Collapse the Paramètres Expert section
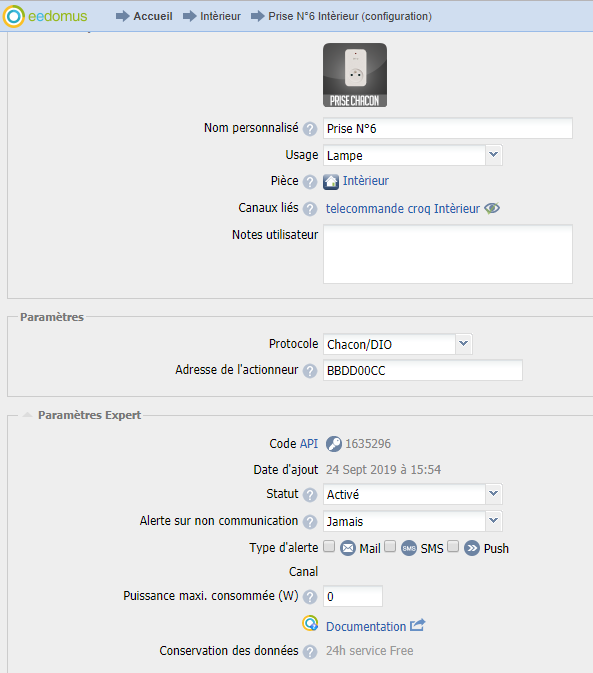Screen dimensions: 593x673 27,415
